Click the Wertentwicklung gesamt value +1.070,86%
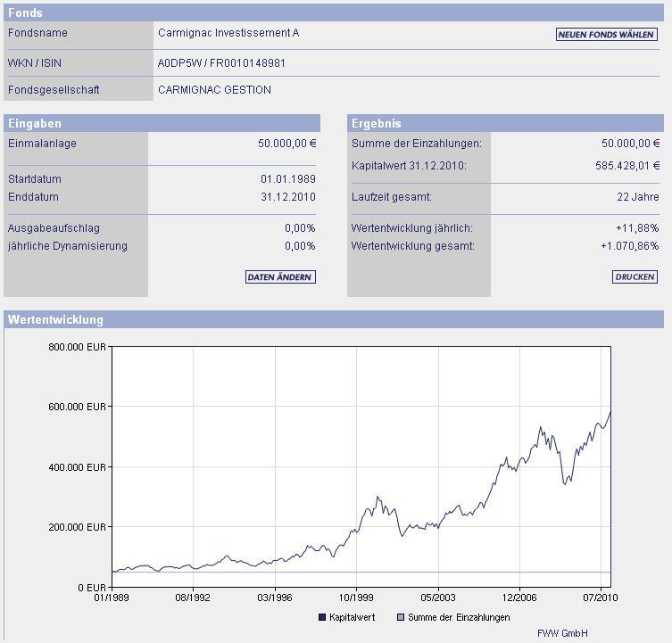This screenshot has height=643, width=672. tap(629, 246)
